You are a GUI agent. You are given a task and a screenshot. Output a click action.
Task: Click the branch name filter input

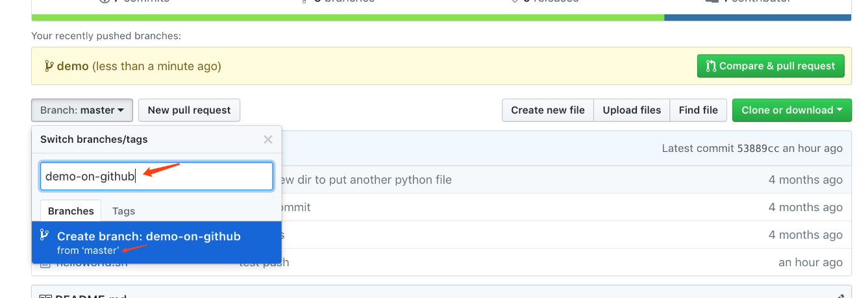point(156,176)
